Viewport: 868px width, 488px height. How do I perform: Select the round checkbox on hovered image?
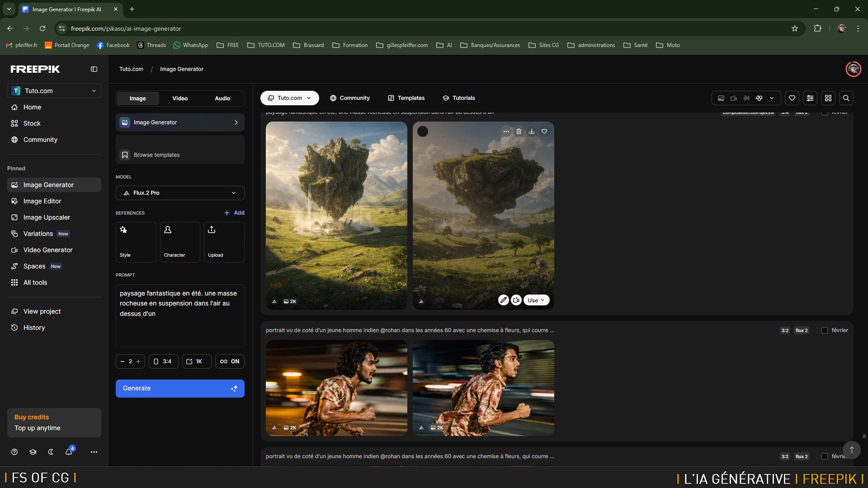click(x=423, y=131)
